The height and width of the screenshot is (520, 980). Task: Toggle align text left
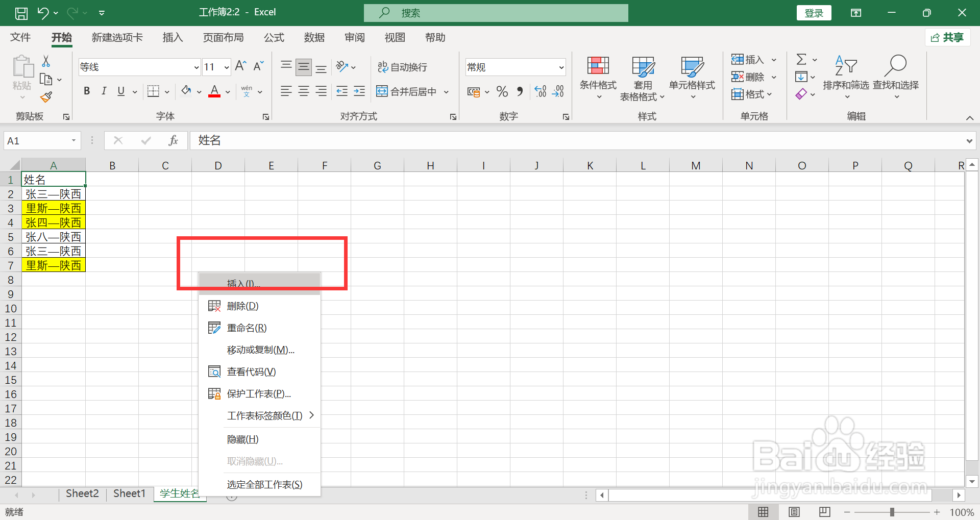coord(286,91)
